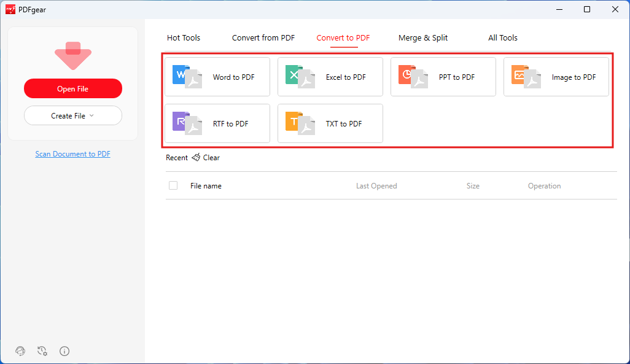Go to Merge & Split tab
This screenshot has height=364, width=630.
pos(423,38)
